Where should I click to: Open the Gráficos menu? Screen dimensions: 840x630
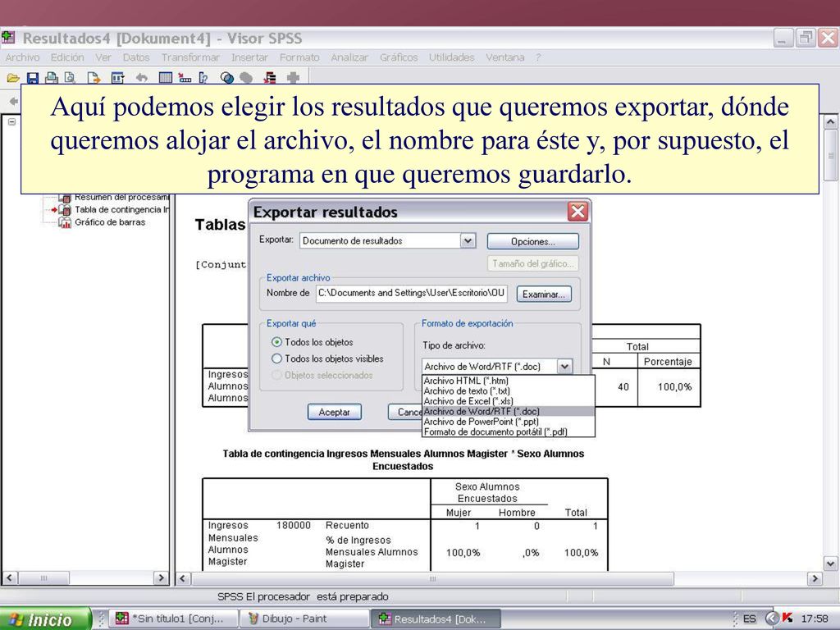[399, 57]
